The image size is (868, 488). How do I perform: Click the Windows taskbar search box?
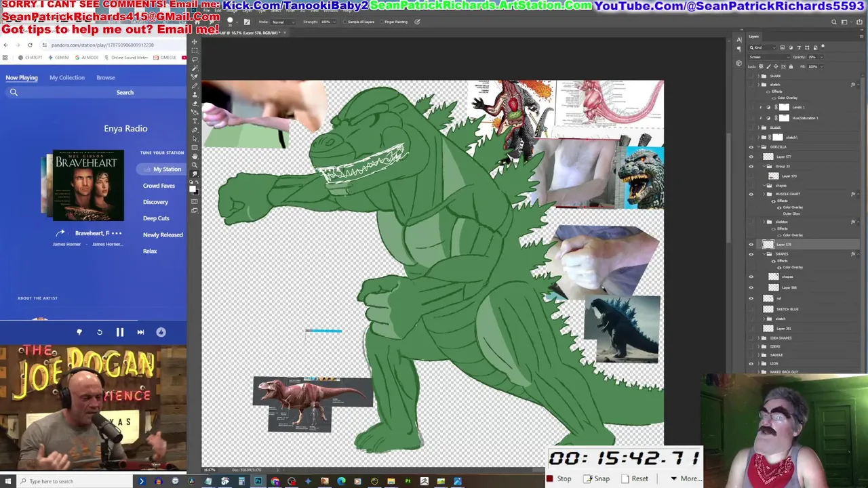pyautogui.click(x=75, y=481)
